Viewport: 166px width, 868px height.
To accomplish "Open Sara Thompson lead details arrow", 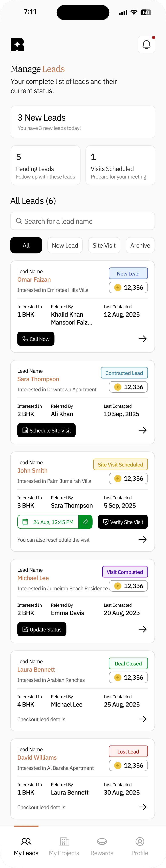I will tap(142, 430).
